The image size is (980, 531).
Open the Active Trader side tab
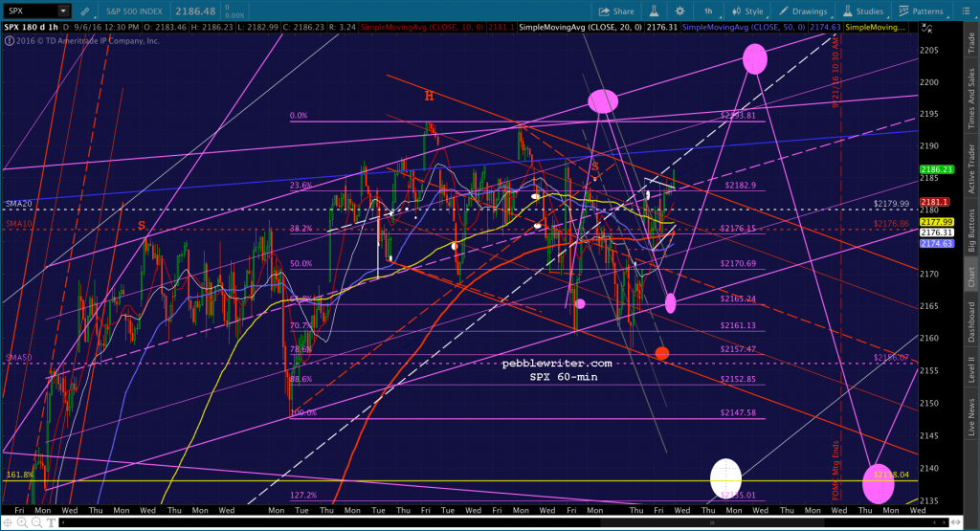click(971, 168)
